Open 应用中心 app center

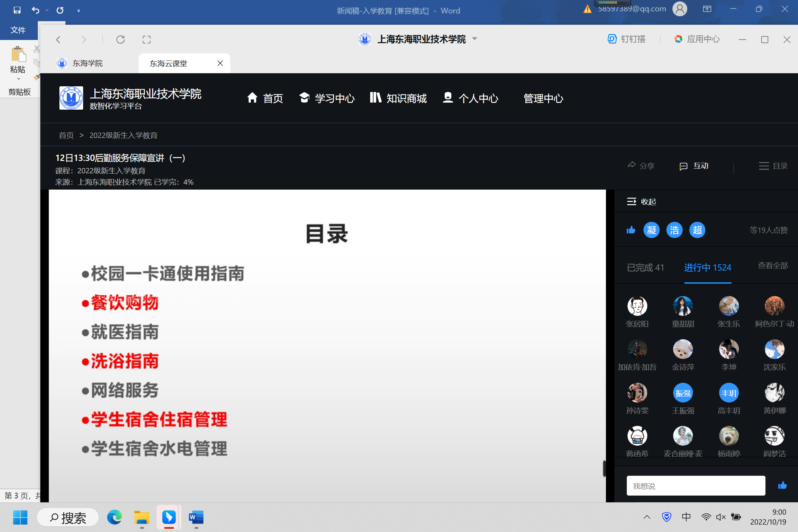tap(697, 39)
